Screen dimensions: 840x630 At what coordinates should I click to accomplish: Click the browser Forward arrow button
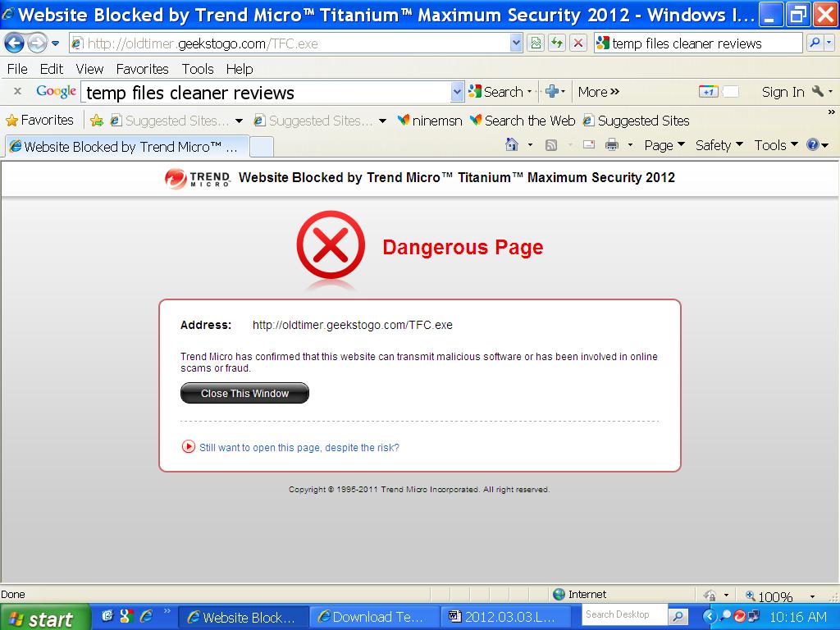tap(37, 43)
